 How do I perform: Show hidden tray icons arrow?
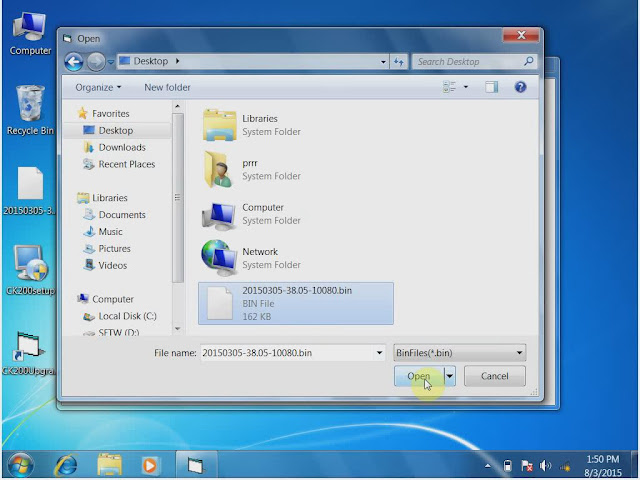click(x=488, y=466)
